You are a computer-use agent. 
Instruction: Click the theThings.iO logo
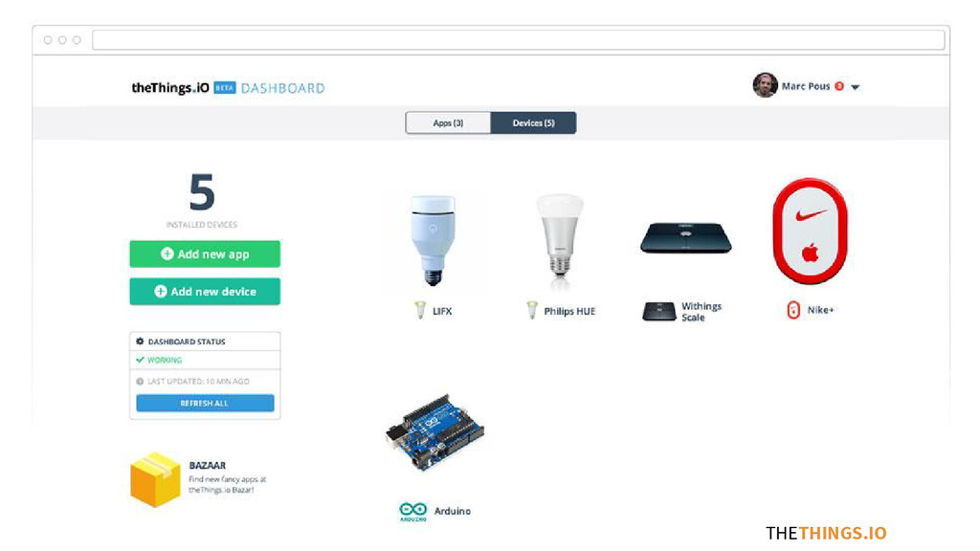(x=170, y=88)
